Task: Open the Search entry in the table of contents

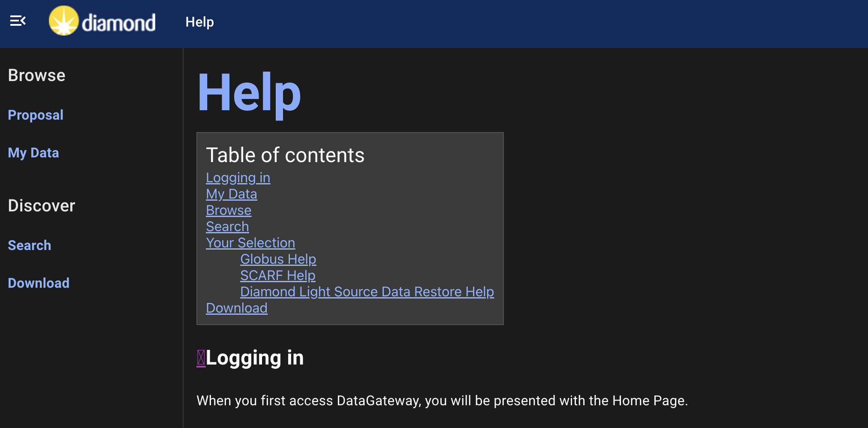Action: [x=227, y=226]
